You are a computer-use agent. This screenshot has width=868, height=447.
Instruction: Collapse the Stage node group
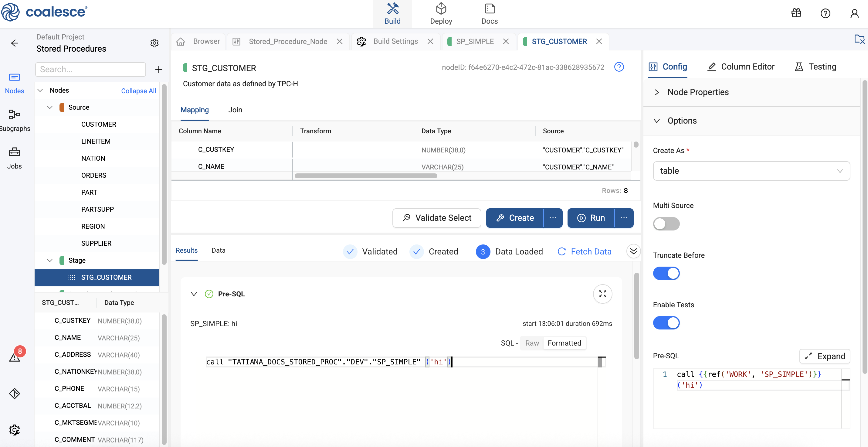(50, 261)
